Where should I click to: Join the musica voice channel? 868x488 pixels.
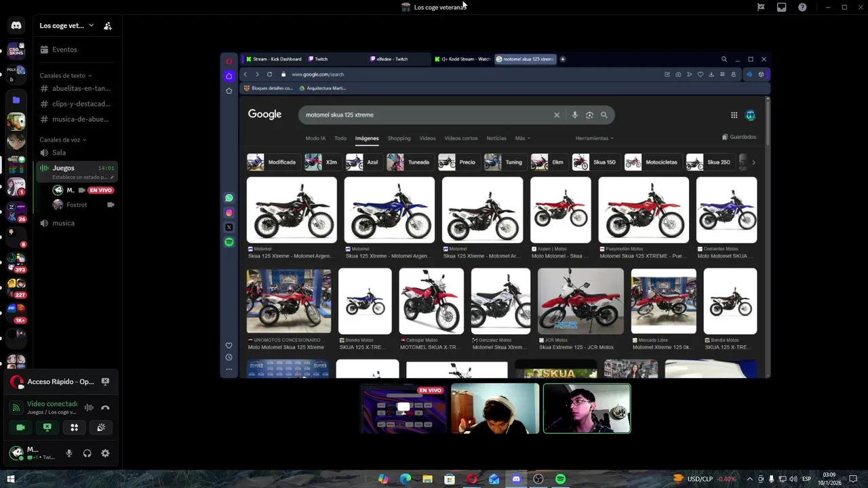click(77, 223)
